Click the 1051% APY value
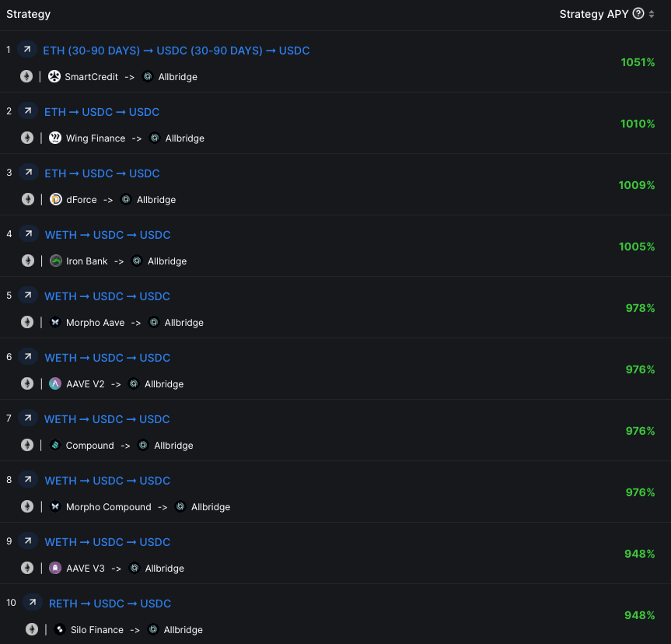The width and height of the screenshot is (671, 644). coord(638,62)
